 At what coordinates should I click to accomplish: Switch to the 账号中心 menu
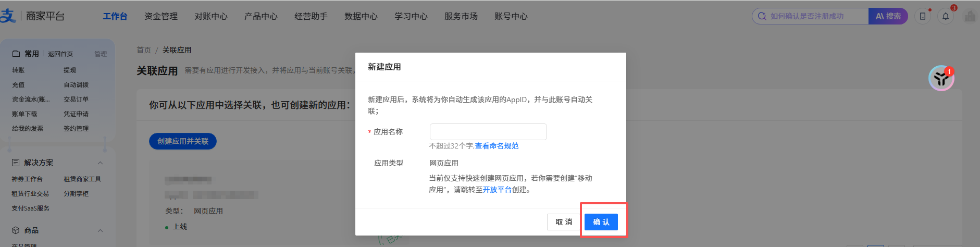coord(511,16)
